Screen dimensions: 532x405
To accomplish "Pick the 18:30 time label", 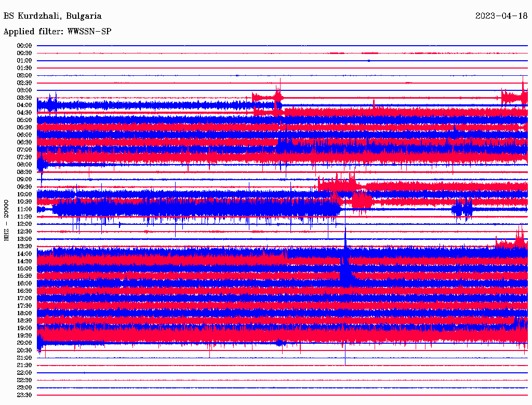I will pyautogui.click(x=24, y=321).
